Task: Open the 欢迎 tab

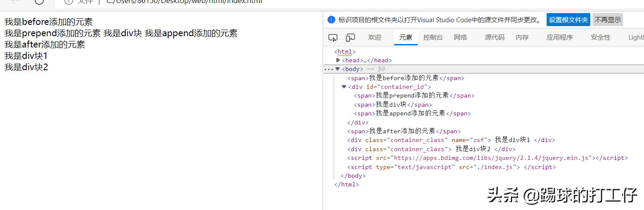Action: click(x=375, y=37)
